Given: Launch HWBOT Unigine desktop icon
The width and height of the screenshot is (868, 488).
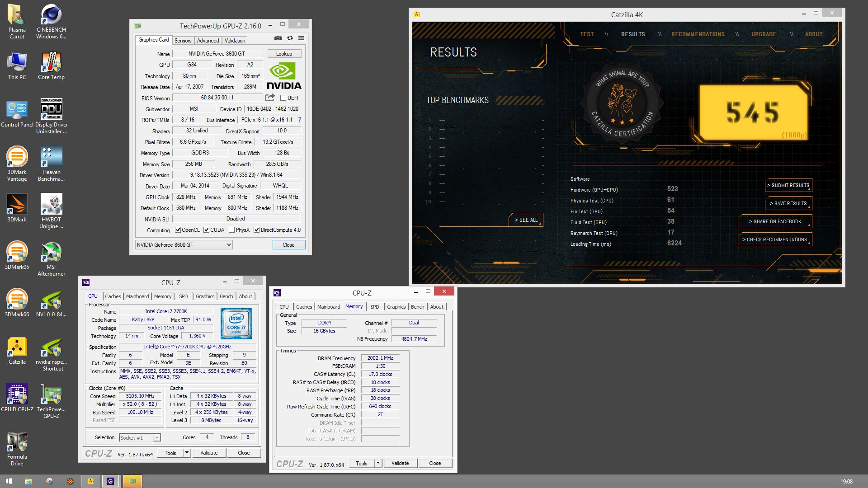Looking at the screenshot, I should click(x=51, y=211).
